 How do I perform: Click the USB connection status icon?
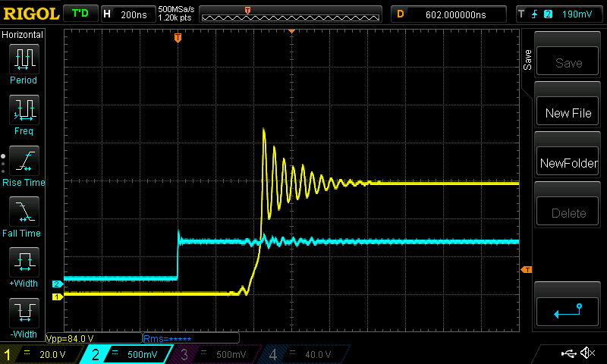pos(568,353)
